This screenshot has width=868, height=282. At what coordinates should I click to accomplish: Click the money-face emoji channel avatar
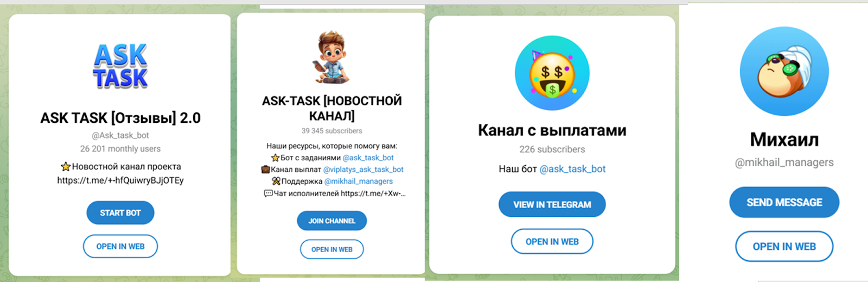(x=552, y=73)
